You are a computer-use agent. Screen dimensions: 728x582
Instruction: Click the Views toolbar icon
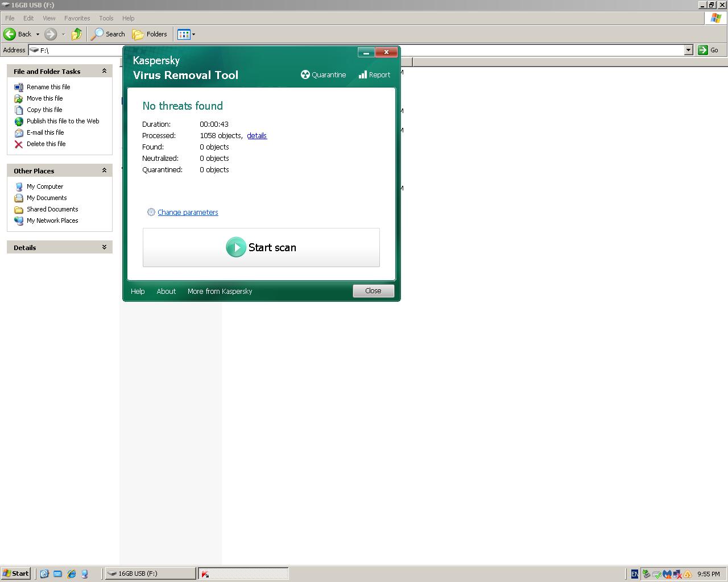183,34
